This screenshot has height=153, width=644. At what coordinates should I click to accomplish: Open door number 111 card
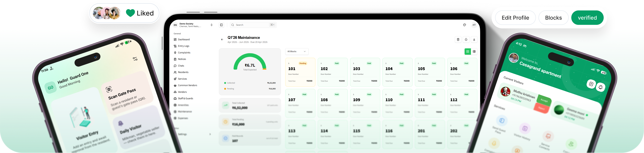click(430, 103)
